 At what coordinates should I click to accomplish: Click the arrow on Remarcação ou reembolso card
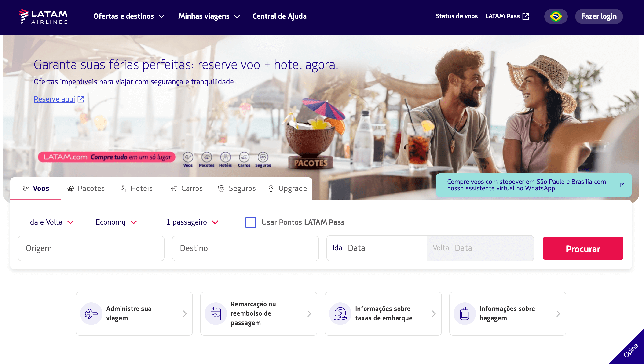309,314
